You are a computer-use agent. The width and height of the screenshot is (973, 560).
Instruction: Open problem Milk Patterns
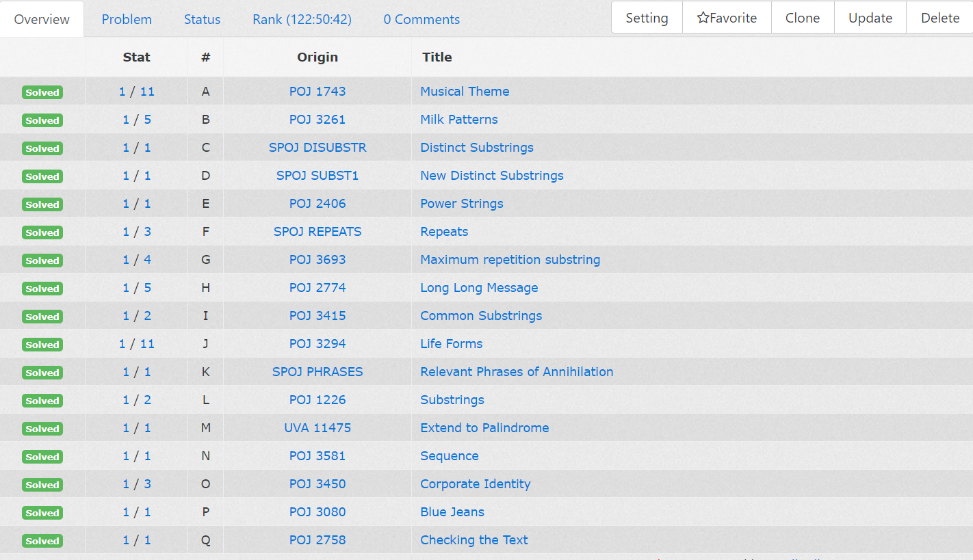click(x=459, y=119)
